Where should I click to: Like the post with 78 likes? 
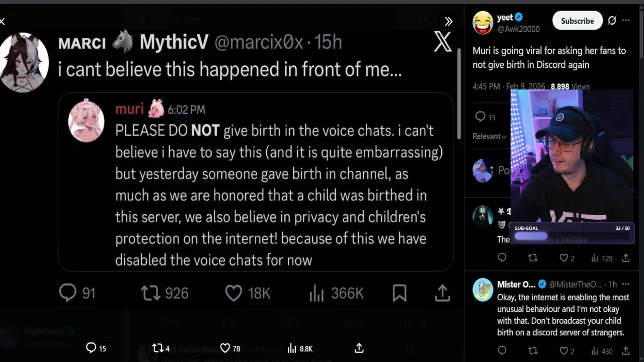pos(225,348)
